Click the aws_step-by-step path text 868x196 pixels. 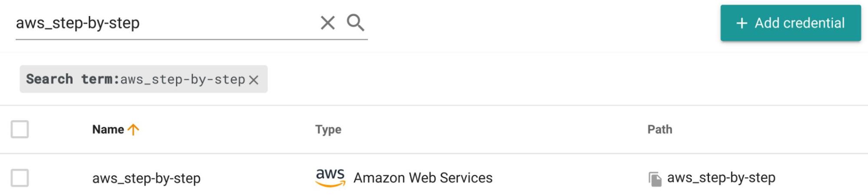(721, 178)
